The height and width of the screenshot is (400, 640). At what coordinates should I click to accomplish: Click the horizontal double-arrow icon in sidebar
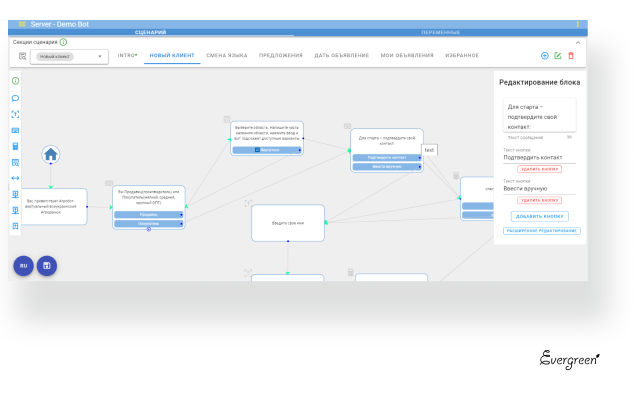click(x=15, y=178)
